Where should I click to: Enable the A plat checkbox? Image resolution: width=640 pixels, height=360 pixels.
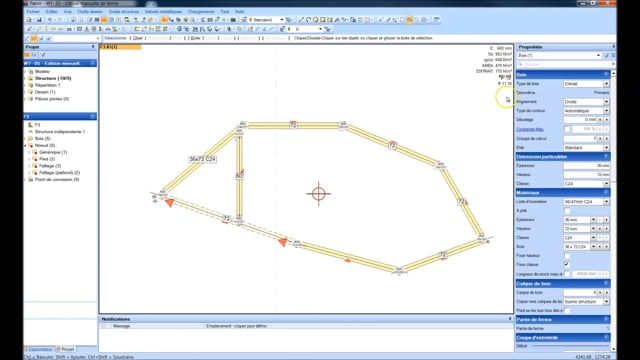[567, 211]
